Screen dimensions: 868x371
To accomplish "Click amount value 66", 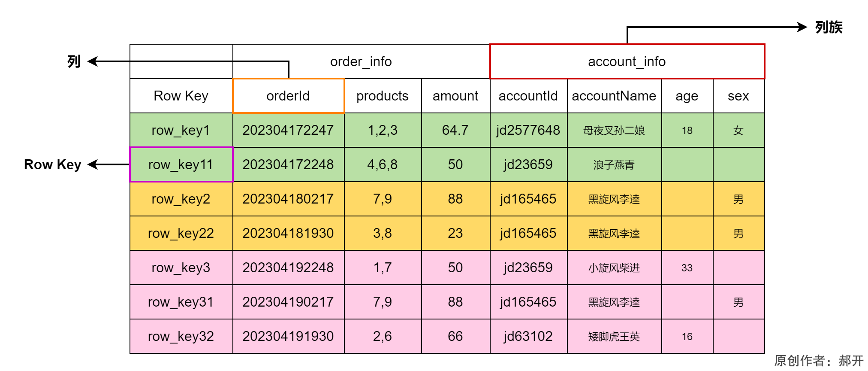I will click(455, 336).
